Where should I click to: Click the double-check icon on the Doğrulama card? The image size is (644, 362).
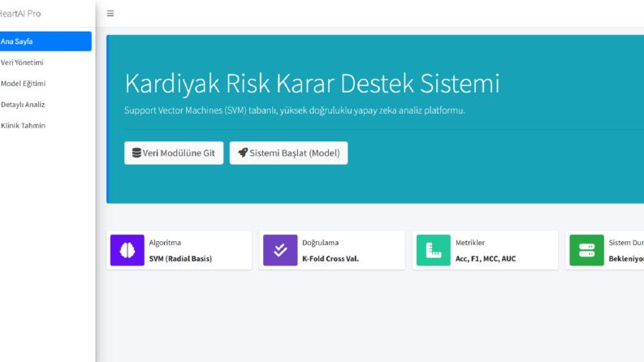click(280, 250)
